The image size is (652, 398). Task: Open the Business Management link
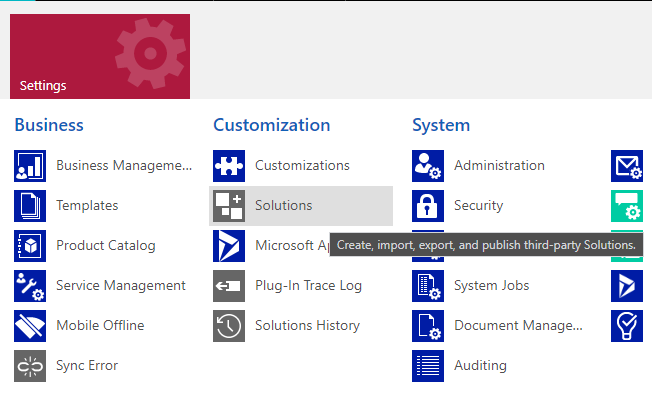coord(124,166)
